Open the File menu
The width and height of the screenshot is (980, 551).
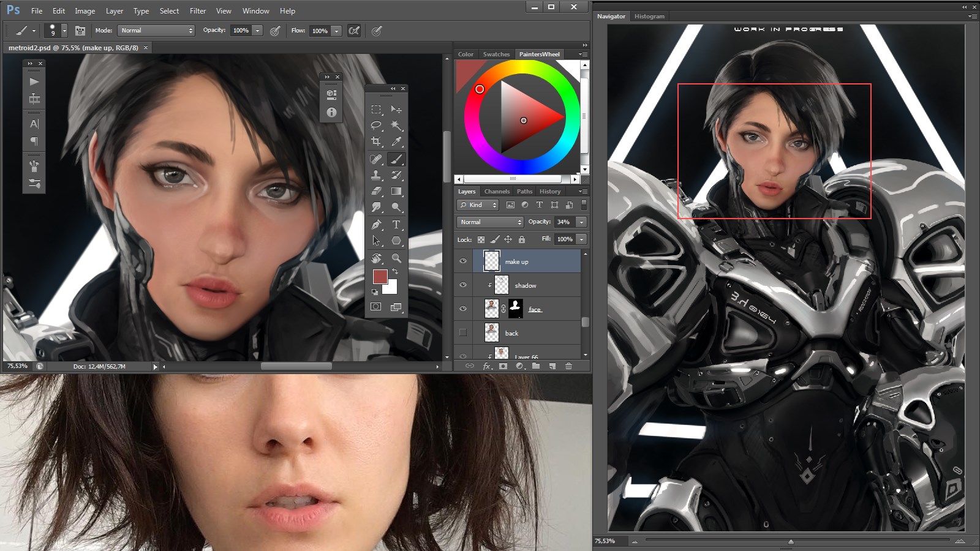click(37, 11)
